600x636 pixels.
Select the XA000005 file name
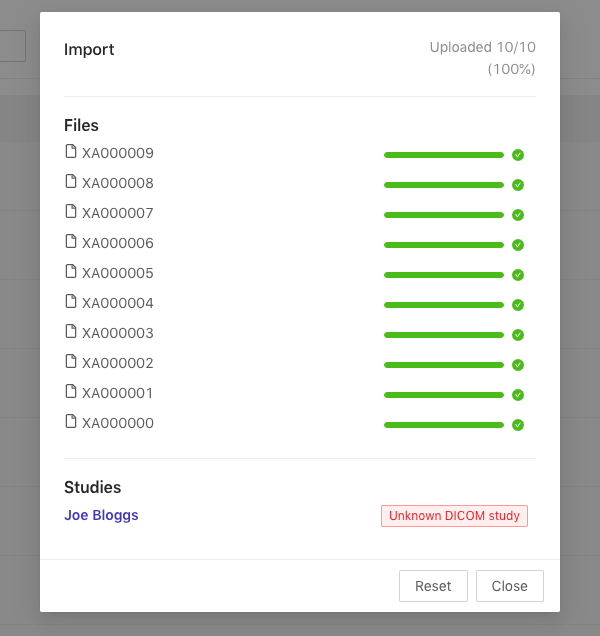(x=118, y=273)
